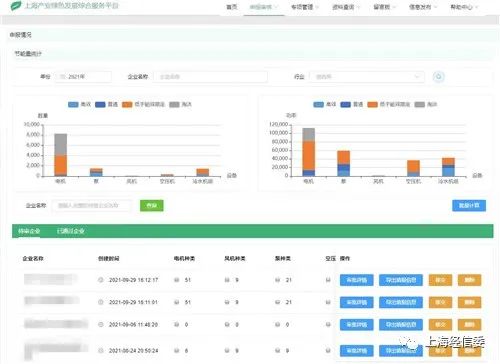500x364 pixels.
Task: Open the 行业 industry select dropdown
Action: pyautogui.click(x=367, y=77)
